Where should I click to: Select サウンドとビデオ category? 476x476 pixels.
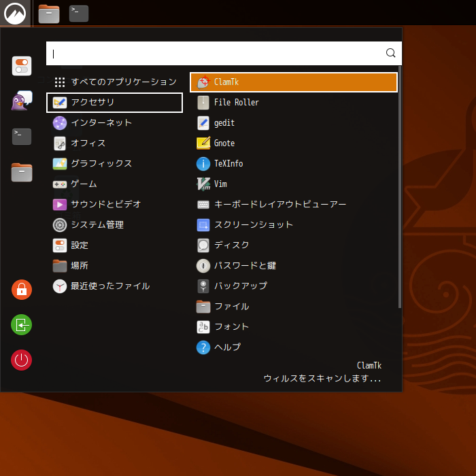click(114, 204)
